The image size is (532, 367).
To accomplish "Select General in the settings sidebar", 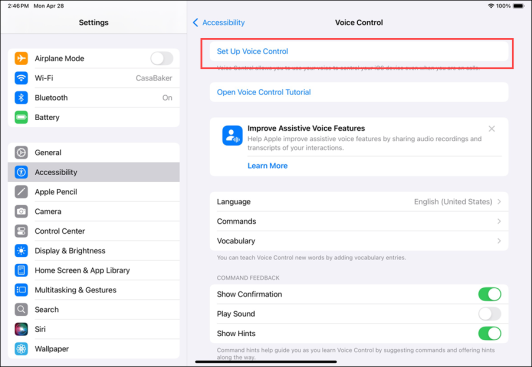I will pyautogui.click(x=94, y=153).
